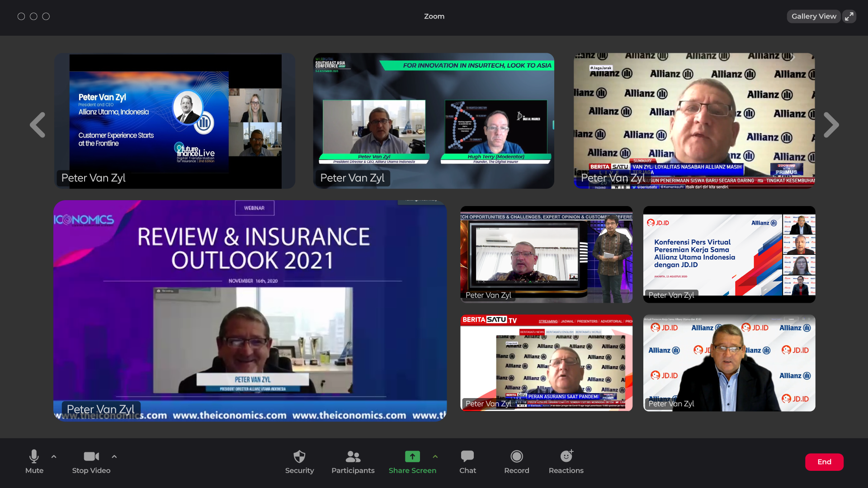Select the Allianz backdrop BeritaSatu news tile
This screenshot has width=868, height=488.
(694, 121)
